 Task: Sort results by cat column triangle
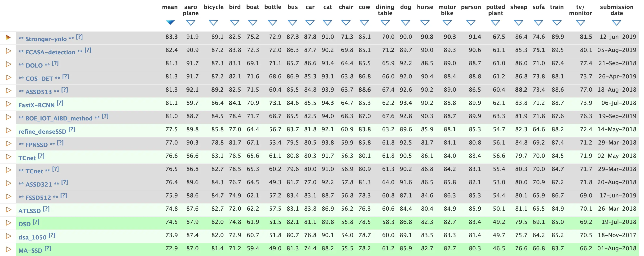coord(327,23)
